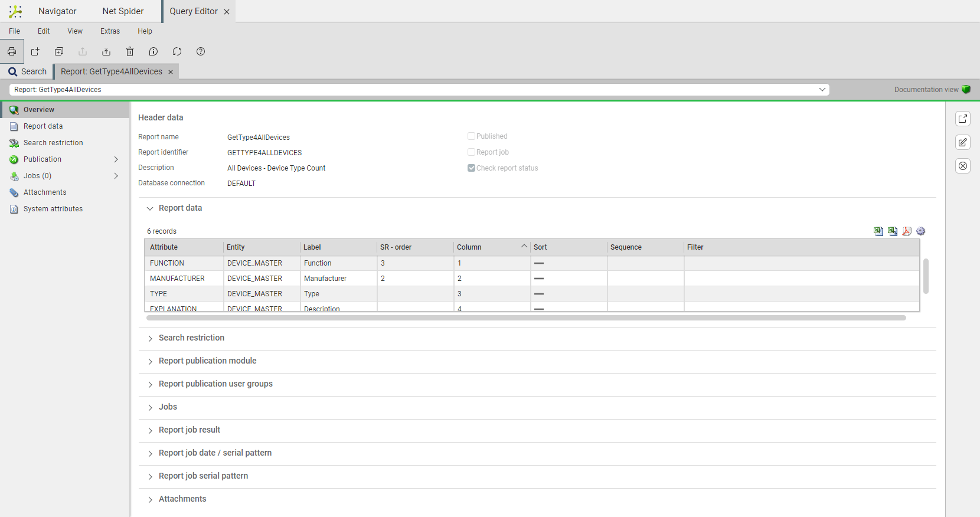Open the table settings gear icon

[x=921, y=231]
